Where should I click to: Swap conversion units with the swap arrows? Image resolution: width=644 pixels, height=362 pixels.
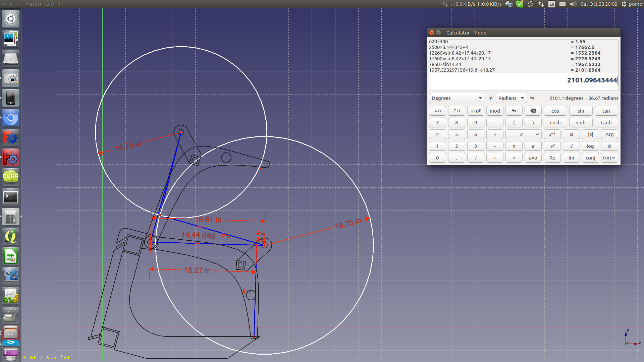(532, 98)
